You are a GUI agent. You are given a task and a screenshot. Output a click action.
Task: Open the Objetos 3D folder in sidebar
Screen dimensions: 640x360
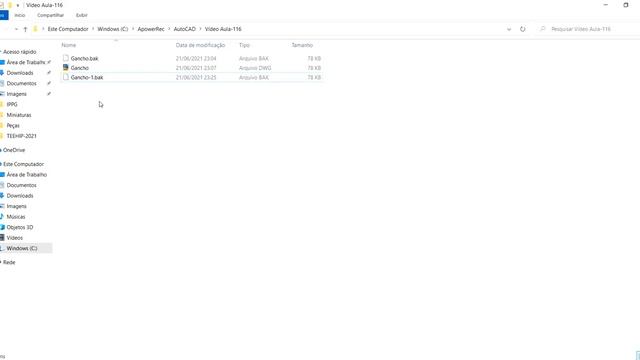20,227
